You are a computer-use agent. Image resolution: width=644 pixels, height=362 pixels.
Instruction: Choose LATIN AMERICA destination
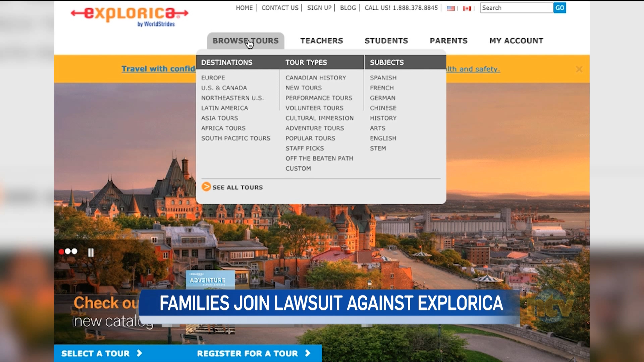pos(224,108)
